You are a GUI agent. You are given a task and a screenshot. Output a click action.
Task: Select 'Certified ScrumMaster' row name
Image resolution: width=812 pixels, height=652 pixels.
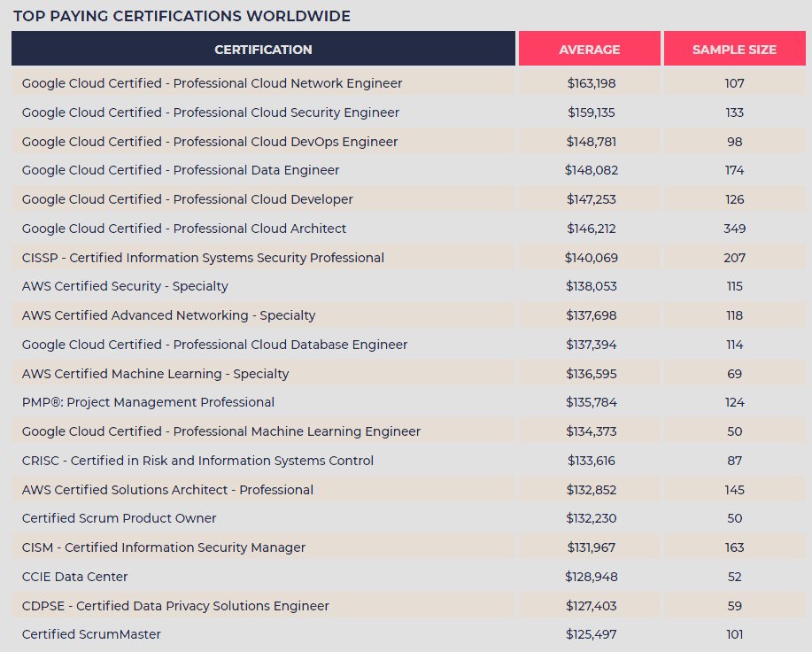tap(91, 634)
